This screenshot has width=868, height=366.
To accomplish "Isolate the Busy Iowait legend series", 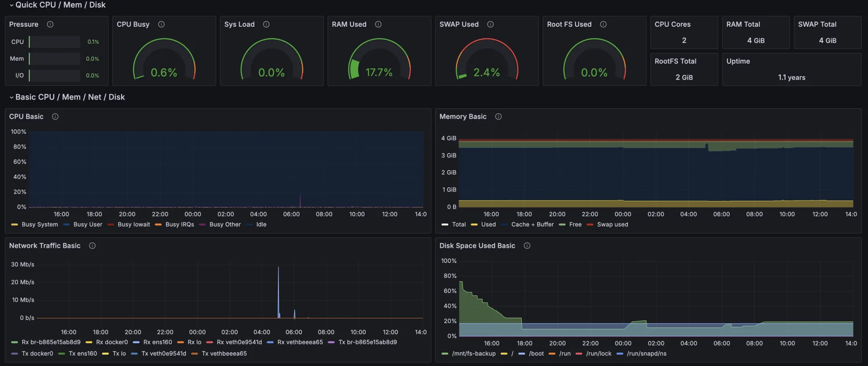I will 134,224.
